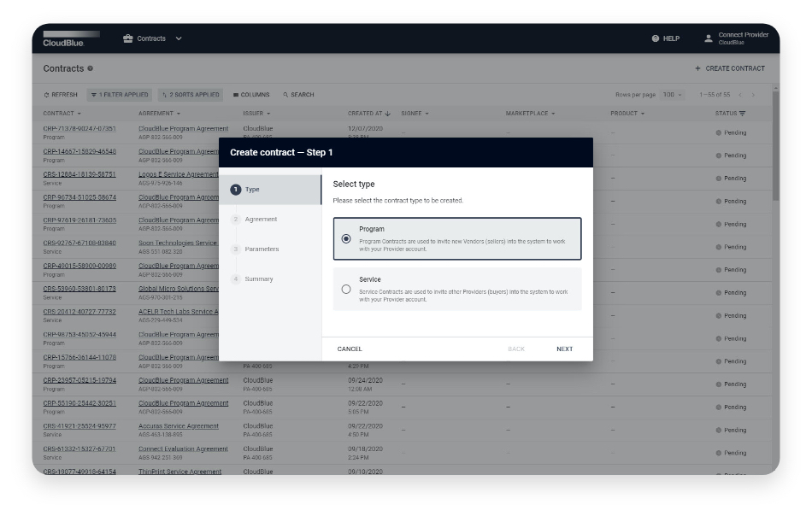This screenshot has width=812, height=516.
Task: Click the Type step in wizard
Action: tap(270, 190)
